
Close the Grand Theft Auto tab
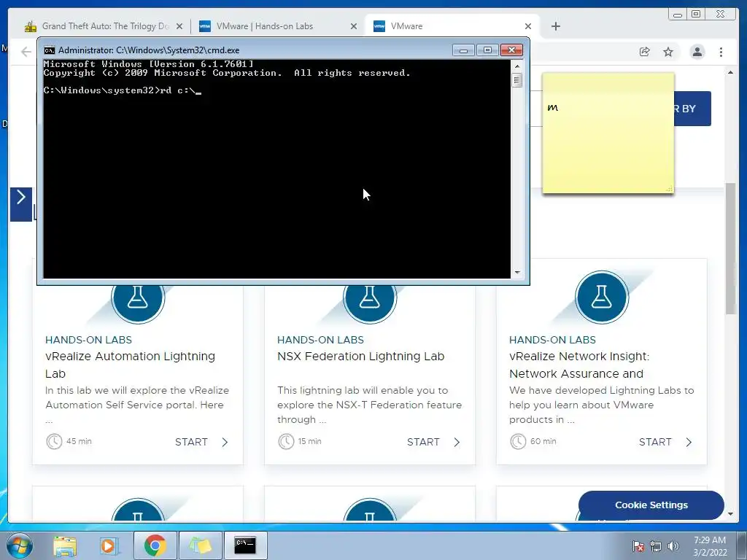(179, 27)
